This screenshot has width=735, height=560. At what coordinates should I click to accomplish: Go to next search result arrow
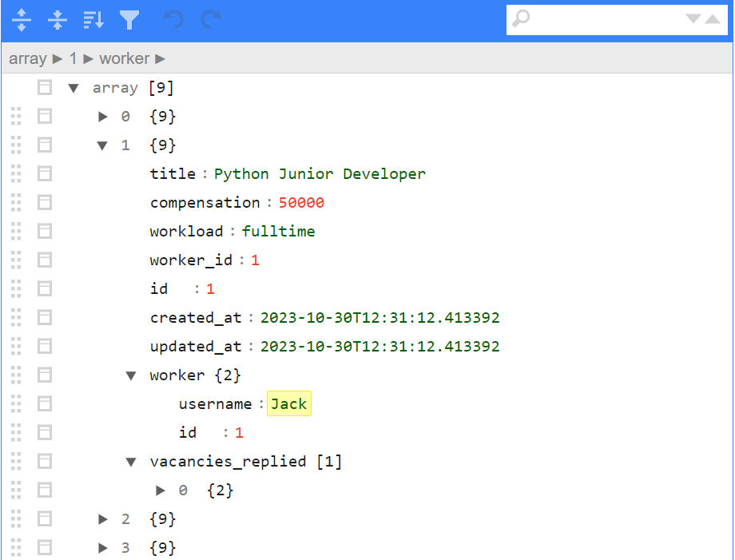(693, 18)
